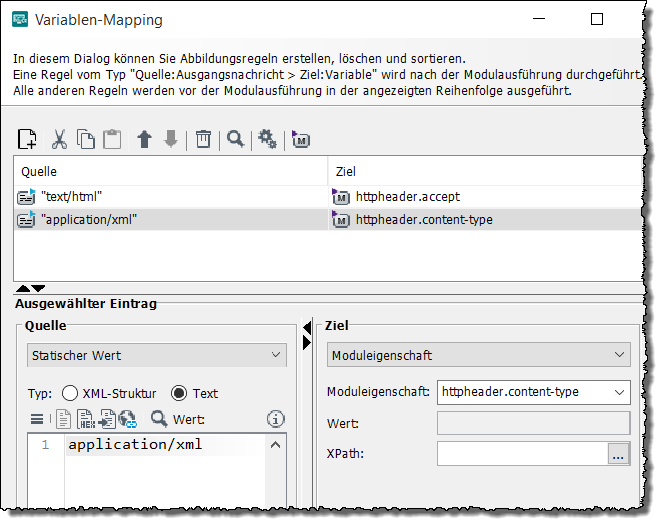Click the copy rule icon
The image size is (664, 527).
(86, 140)
